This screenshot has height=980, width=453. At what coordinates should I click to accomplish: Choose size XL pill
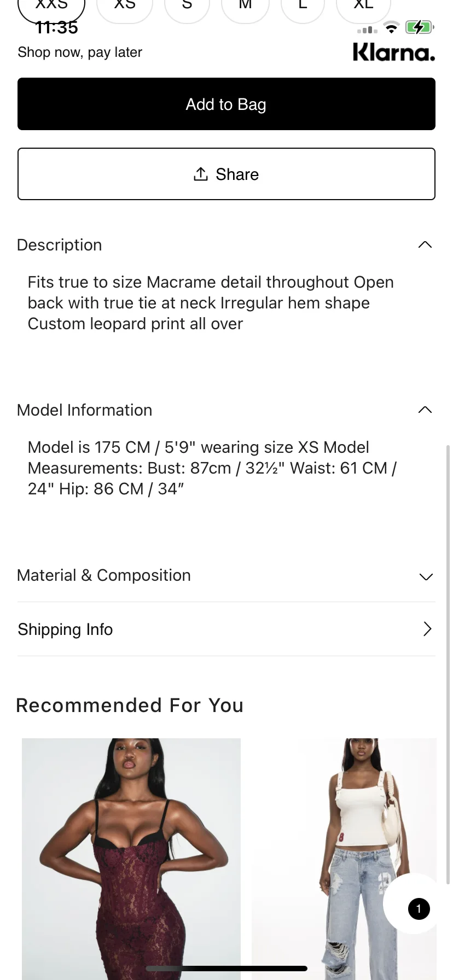363,9
